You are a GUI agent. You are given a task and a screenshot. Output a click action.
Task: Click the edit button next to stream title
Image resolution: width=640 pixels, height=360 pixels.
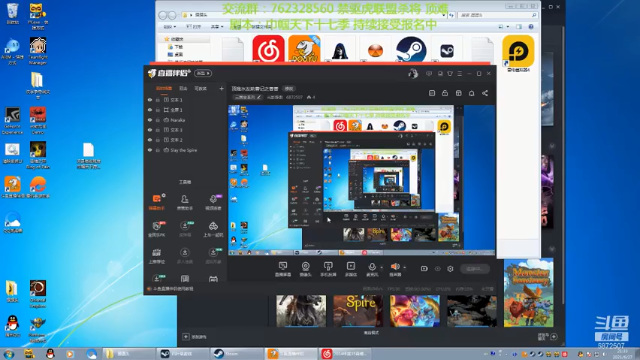click(x=289, y=89)
